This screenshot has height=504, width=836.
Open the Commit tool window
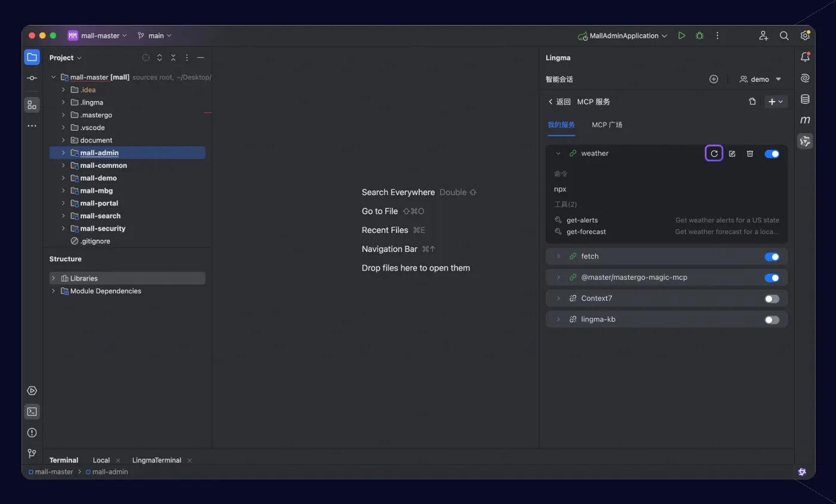[32, 78]
